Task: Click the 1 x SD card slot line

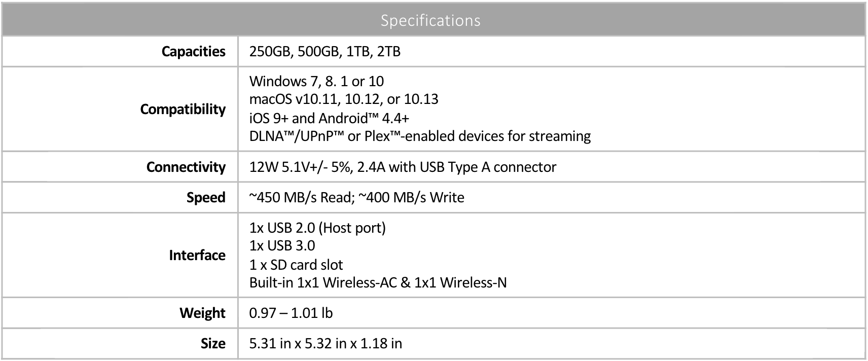Action: tap(296, 265)
